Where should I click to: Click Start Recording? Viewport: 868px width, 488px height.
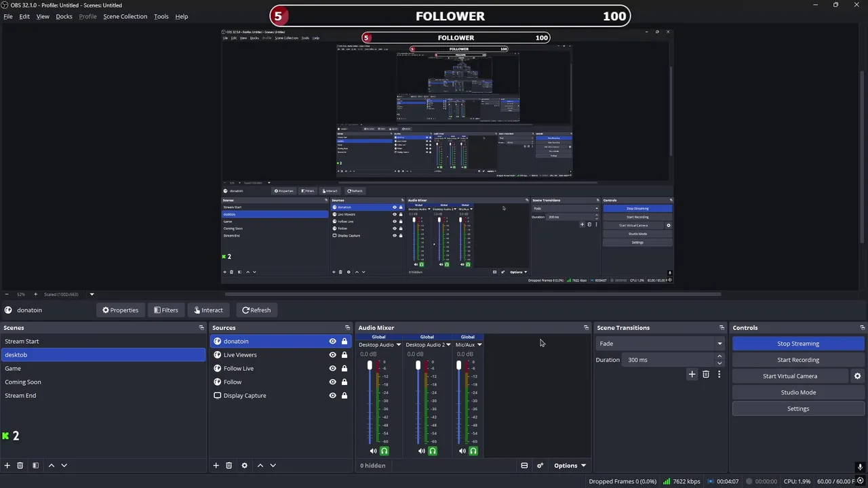[x=798, y=360]
